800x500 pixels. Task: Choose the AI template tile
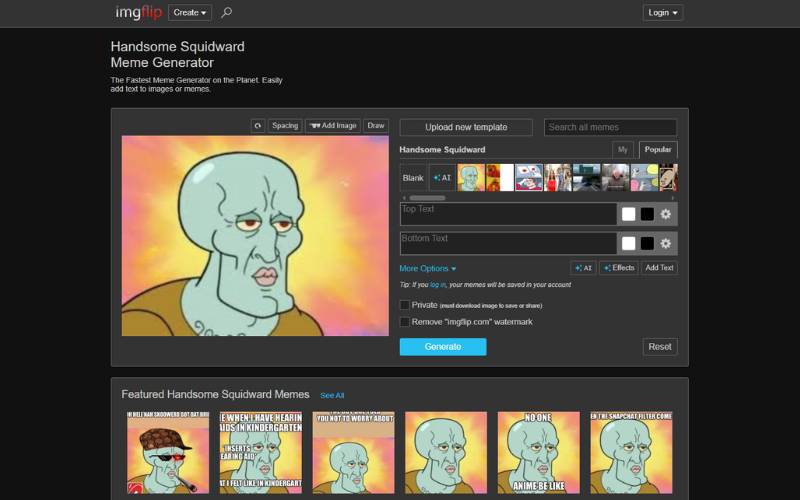pos(442,178)
